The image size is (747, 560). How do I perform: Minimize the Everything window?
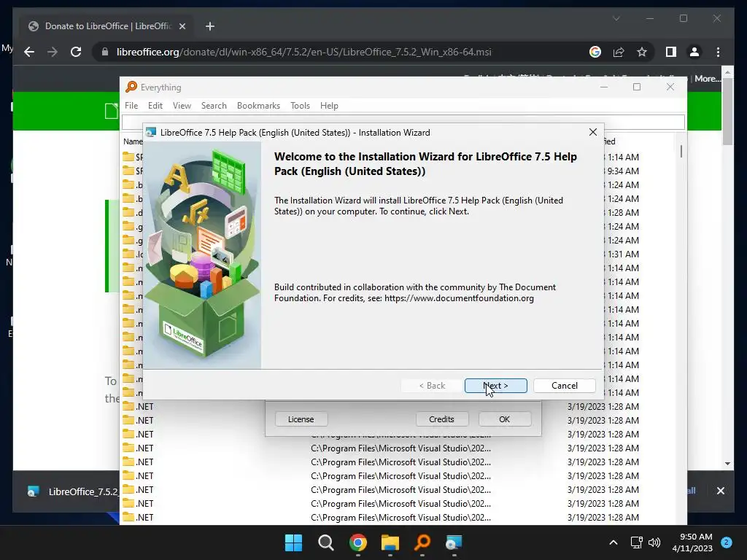pyautogui.click(x=604, y=87)
